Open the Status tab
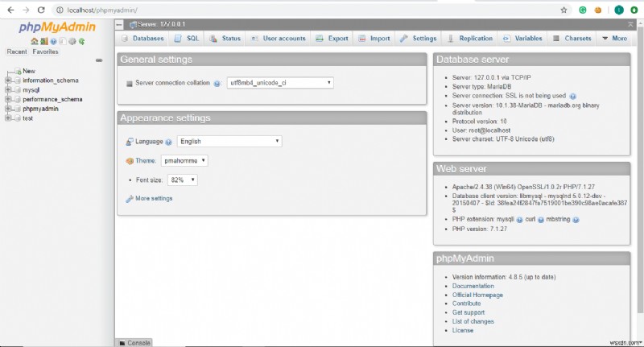 [225, 38]
